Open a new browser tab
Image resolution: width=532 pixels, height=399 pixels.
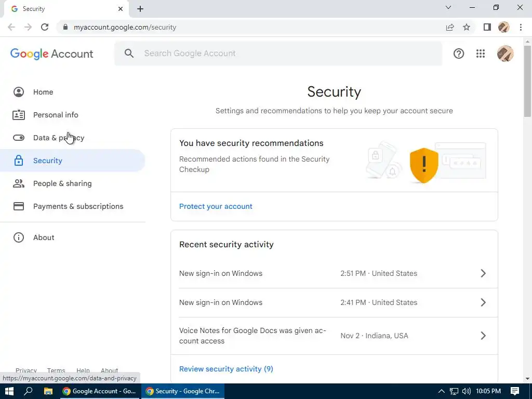[x=140, y=9]
